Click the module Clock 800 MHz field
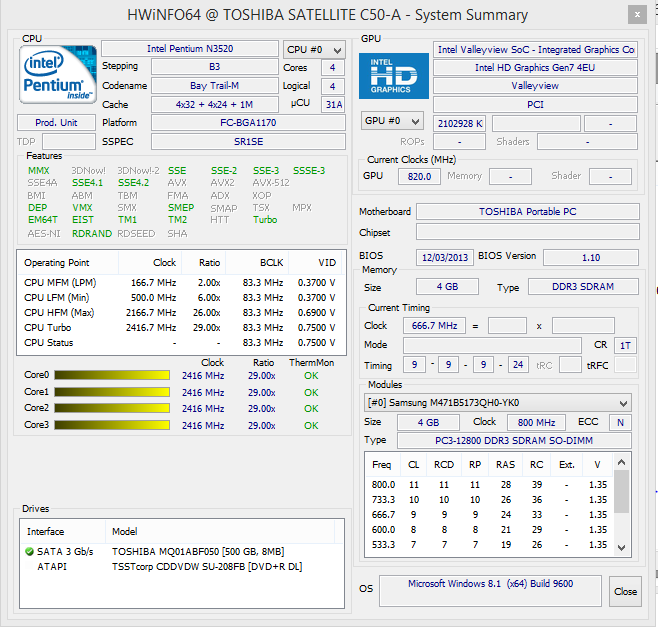 (536, 422)
